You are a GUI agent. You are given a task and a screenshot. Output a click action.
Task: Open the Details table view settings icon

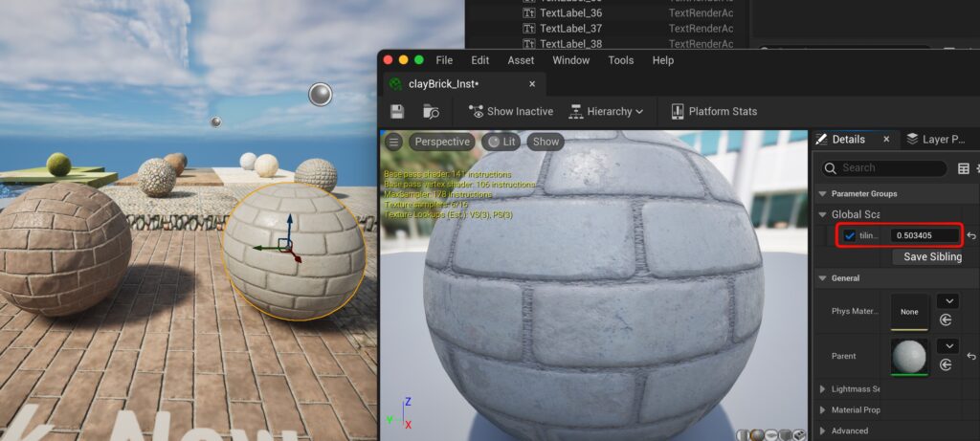click(x=963, y=168)
